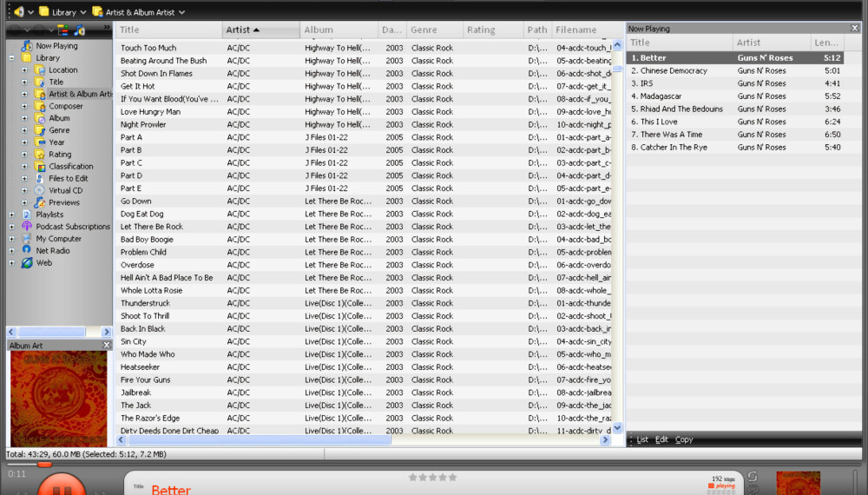The image size is (868, 495).
Task: Click the Album node icon
Action: [x=40, y=118]
